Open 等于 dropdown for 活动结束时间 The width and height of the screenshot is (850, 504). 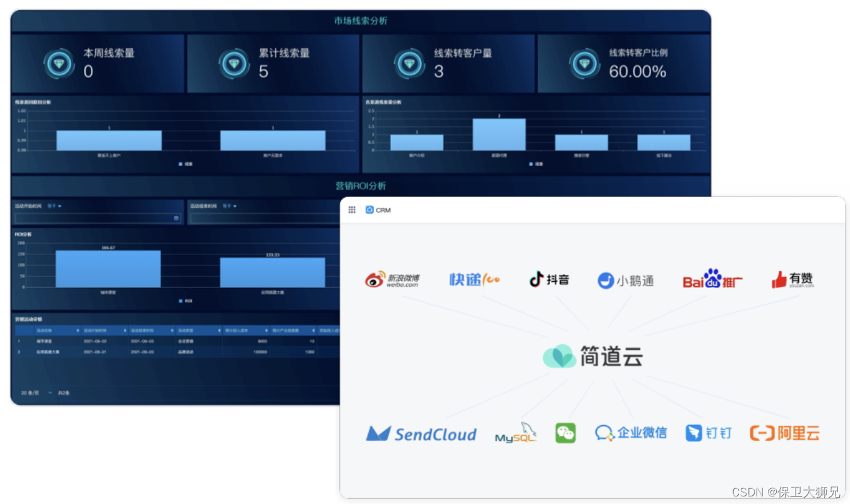[x=230, y=206]
